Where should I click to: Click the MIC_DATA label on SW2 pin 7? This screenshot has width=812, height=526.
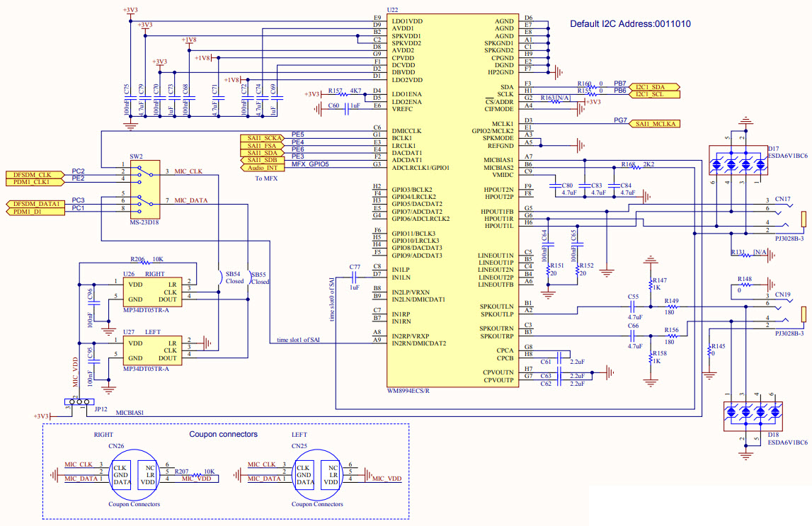coord(190,200)
